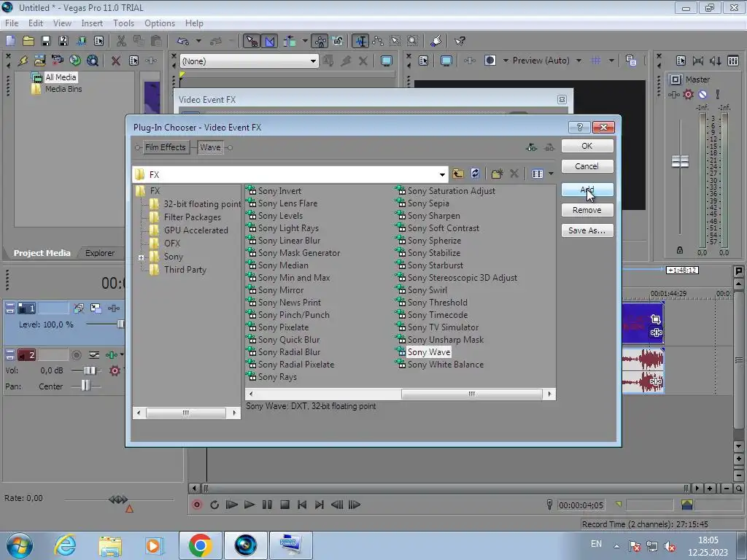Click OK in Plug-In Chooser
Viewport: 747px width, 560px height.
point(587,146)
